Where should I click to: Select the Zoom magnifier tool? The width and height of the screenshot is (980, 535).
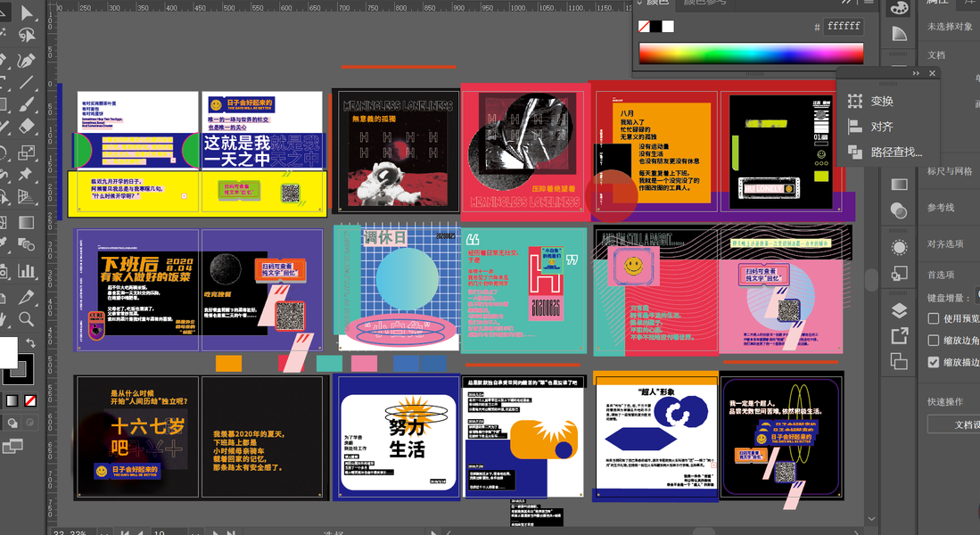[27, 318]
